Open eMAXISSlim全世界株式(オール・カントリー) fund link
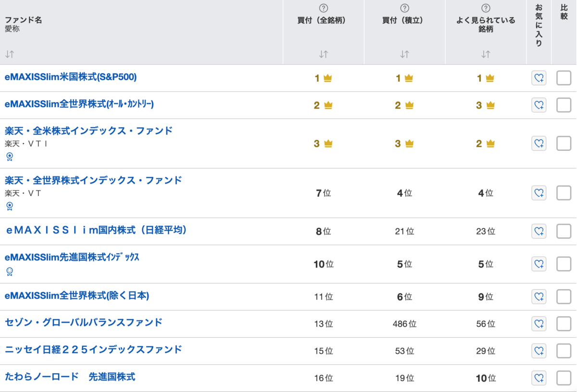This screenshot has height=392, width=577. (x=79, y=104)
